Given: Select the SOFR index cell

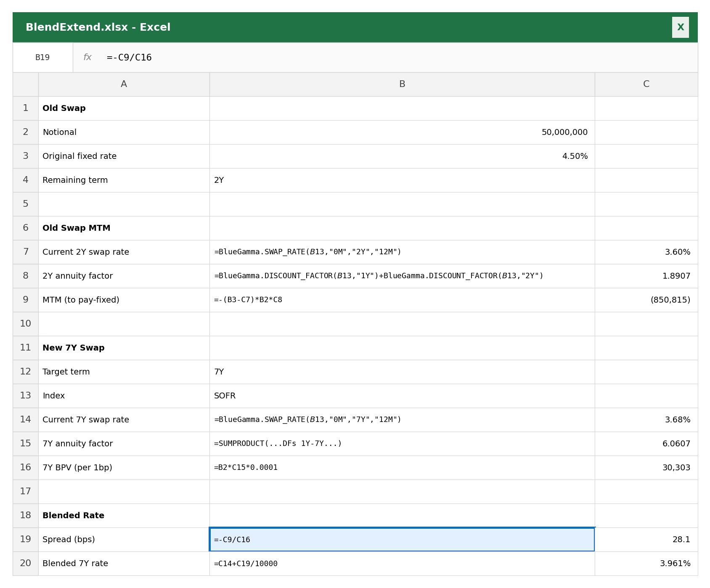Looking at the screenshot, I should tap(402, 396).
